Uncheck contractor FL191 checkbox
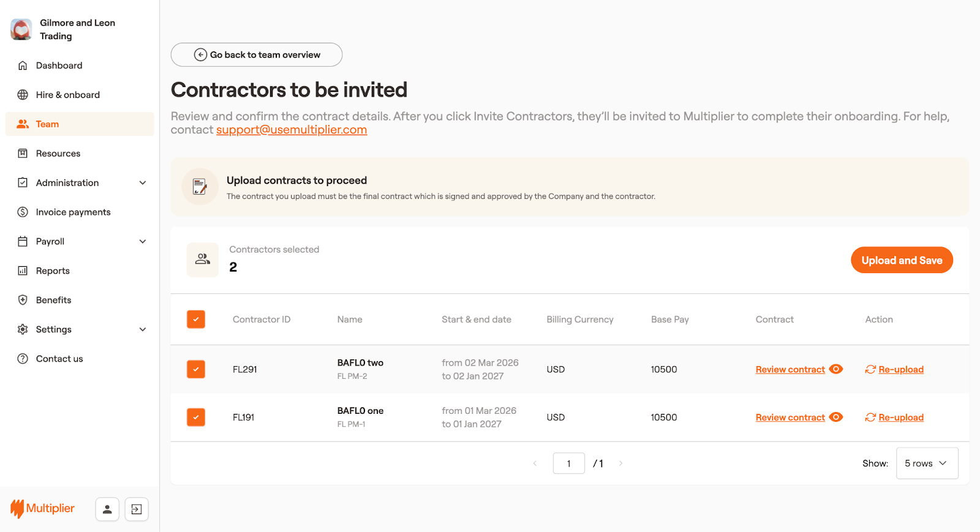 (196, 417)
